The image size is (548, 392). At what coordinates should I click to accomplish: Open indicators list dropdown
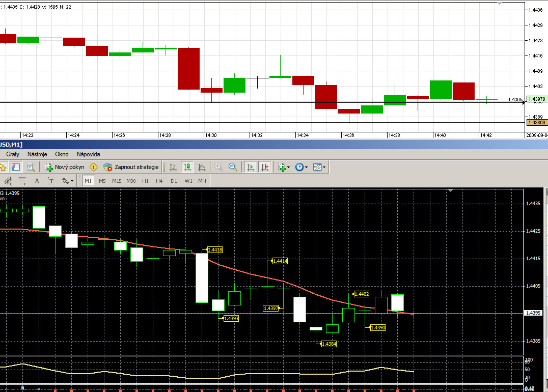point(284,167)
